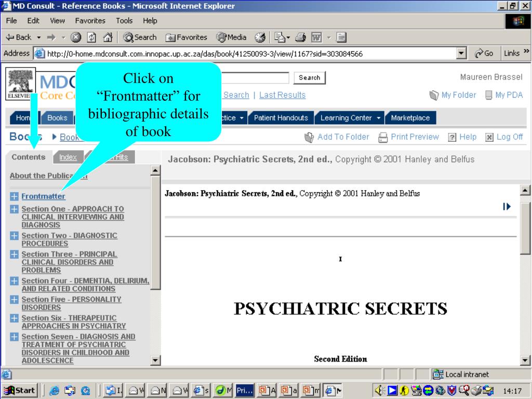Open the Favorites menu
Image resolution: width=532 pixels, height=399 pixels.
coord(90,21)
